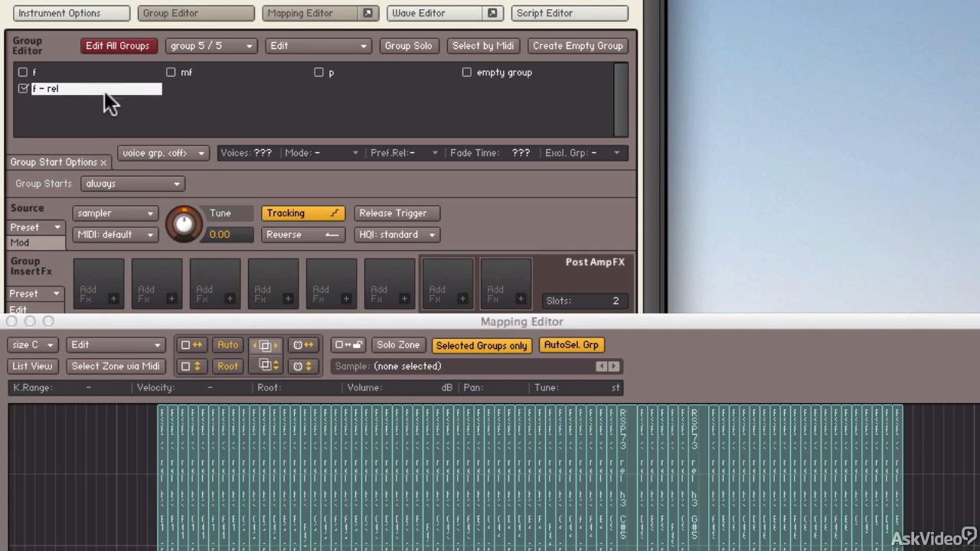Viewport: 980px width, 551px height.
Task: Click the Release Trigger button
Action: 393,214
